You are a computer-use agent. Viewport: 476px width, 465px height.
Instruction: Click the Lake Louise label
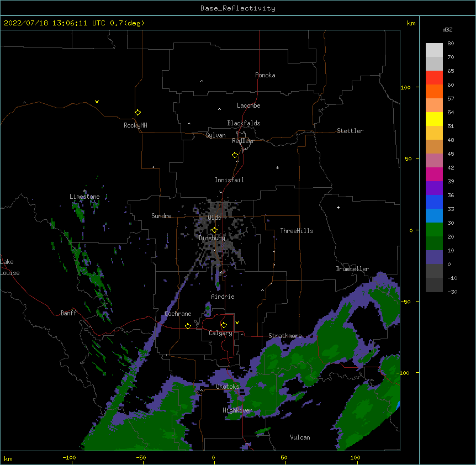tap(10, 267)
